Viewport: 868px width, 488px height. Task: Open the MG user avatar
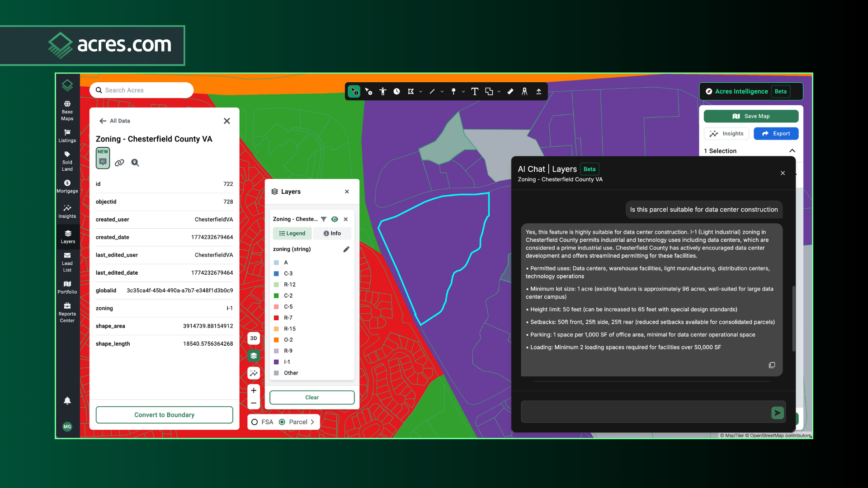(x=67, y=427)
